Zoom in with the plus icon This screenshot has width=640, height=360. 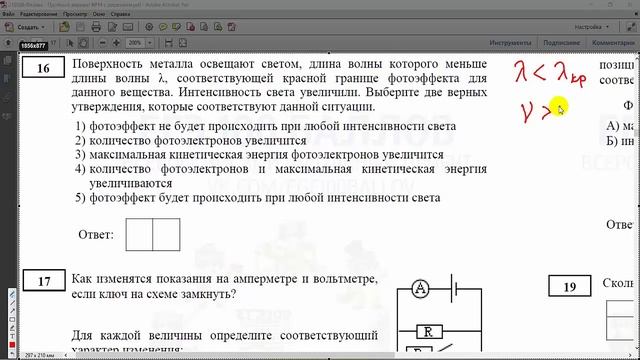116,43
